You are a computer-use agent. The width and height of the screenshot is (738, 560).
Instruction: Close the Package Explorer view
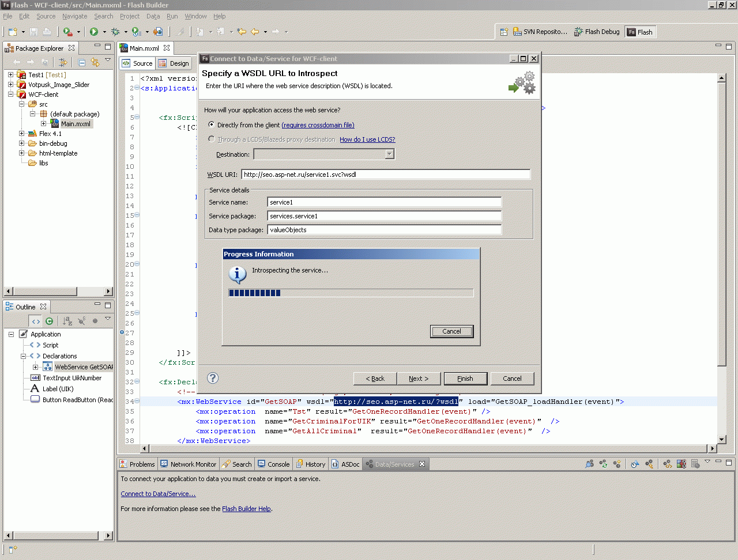tap(71, 48)
